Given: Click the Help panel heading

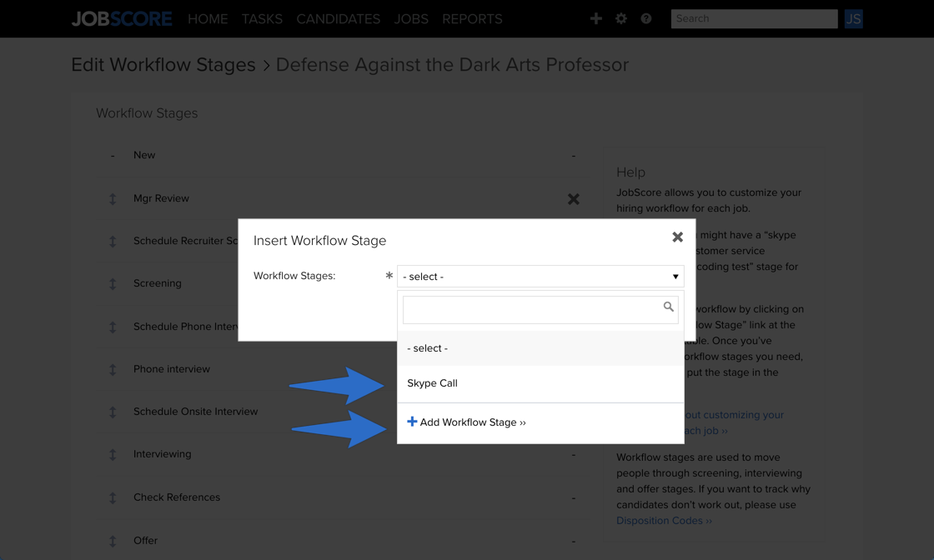Looking at the screenshot, I should pyautogui.click(x=630, y=172).
